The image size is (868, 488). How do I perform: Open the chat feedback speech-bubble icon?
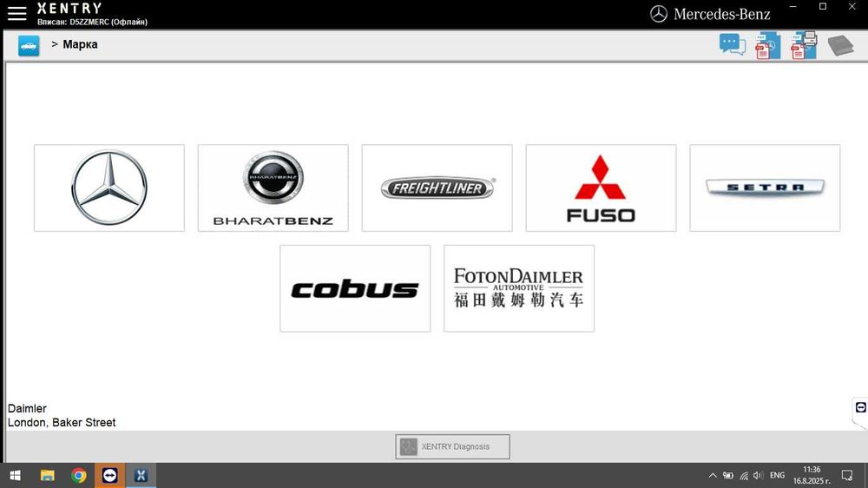click(733, 44)
